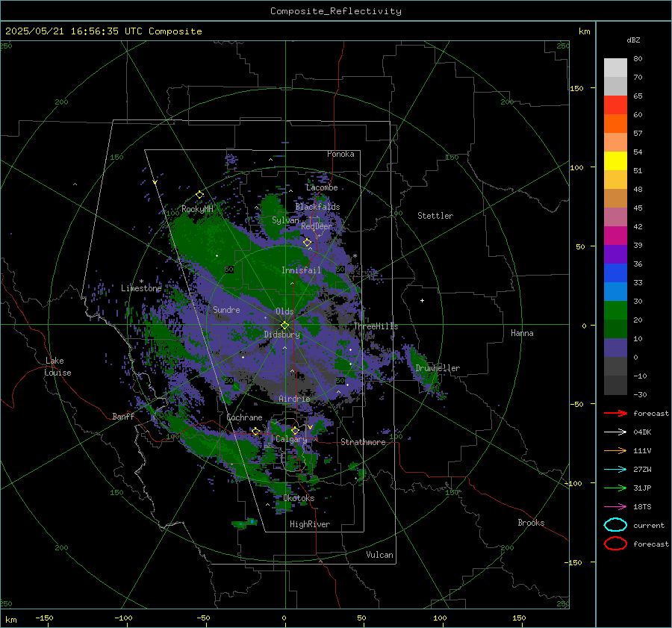Click the Banff label
Viewport: 672px width, 628px height.
(123, 416)
